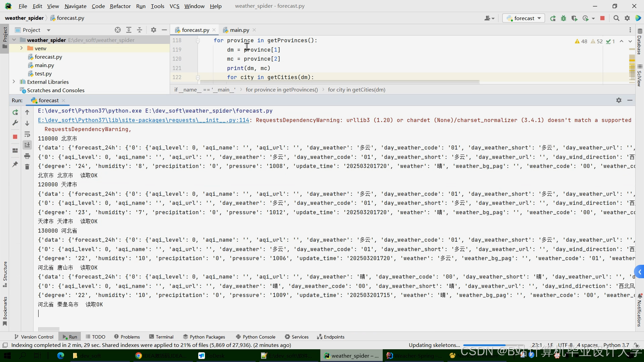Open Search Everywhere magnifier icon
This screenshot has height=362, width=644.
point(616,18)
